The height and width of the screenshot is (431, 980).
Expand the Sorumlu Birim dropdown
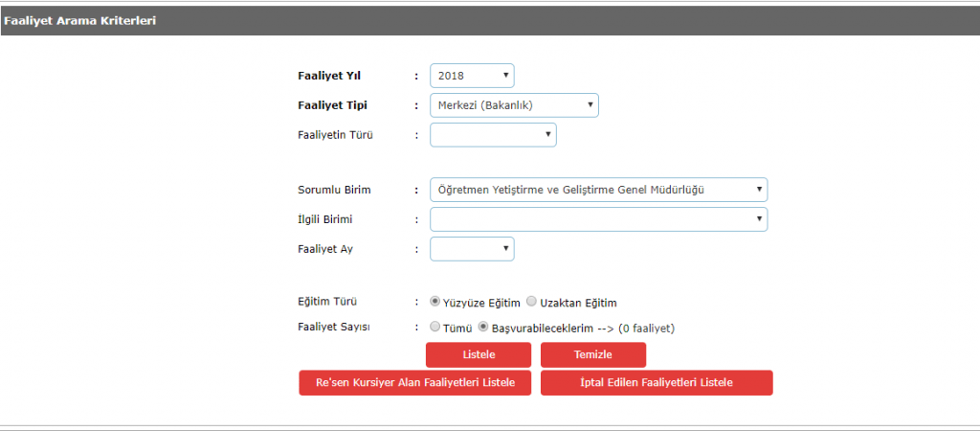point(598,190)
